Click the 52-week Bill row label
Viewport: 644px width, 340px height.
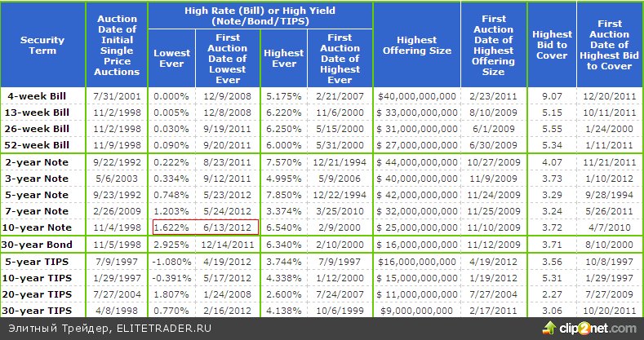click(42, 145)
